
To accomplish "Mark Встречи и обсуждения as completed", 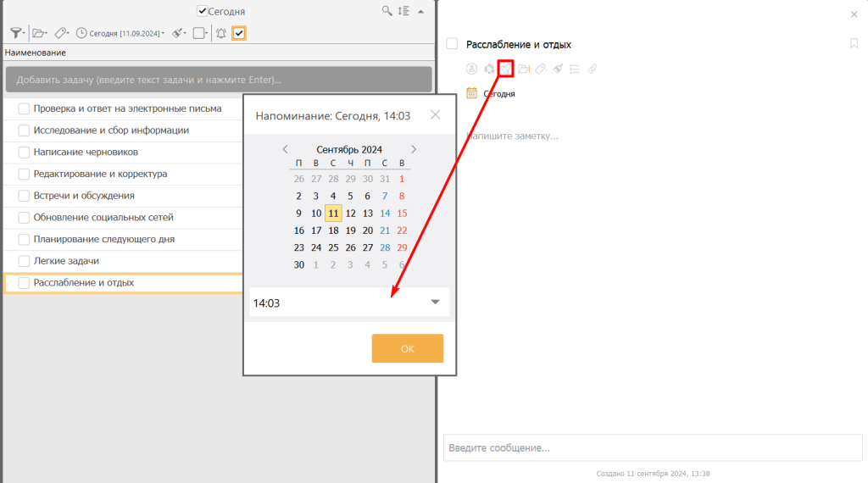I will (x=24, y=196).
